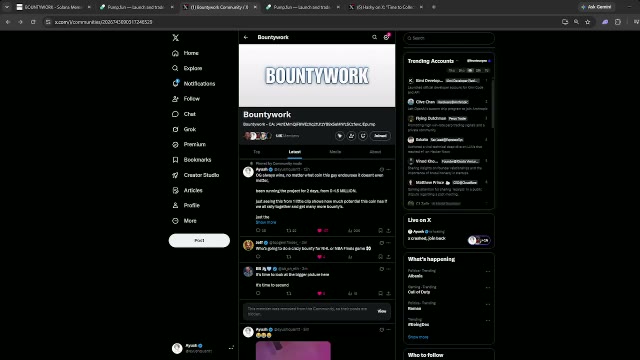Viewport: 640px width, 360px height.
Task: Open Profile in the left sidebar
Action: point(186,205)
